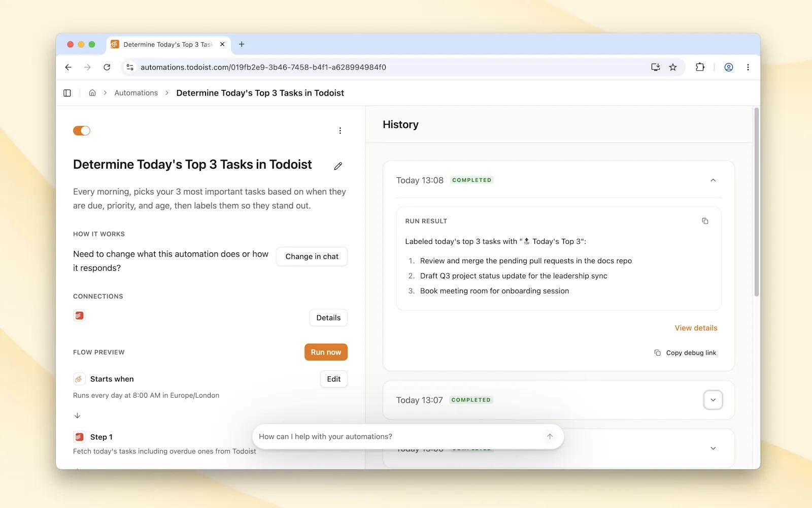Open the Chrome three-dot menu
Viewport: 812px width, 508px height.
pos(748,67)
